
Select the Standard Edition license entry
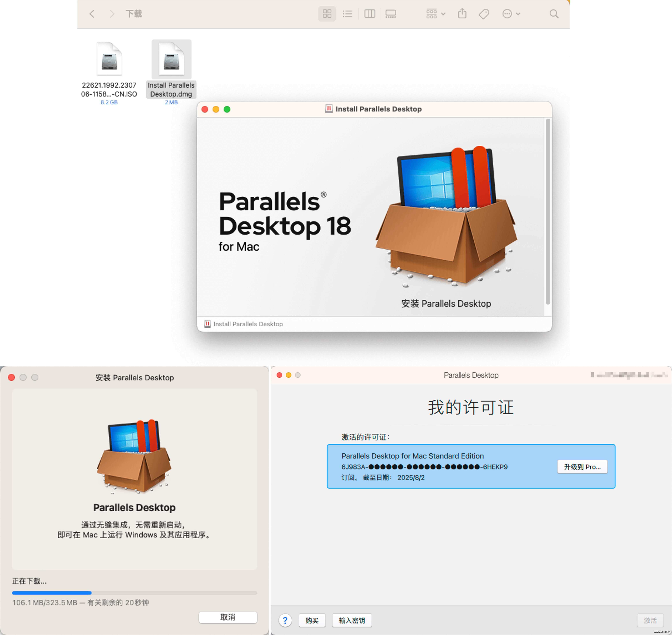pyautogui.click(x=471, y=466)
